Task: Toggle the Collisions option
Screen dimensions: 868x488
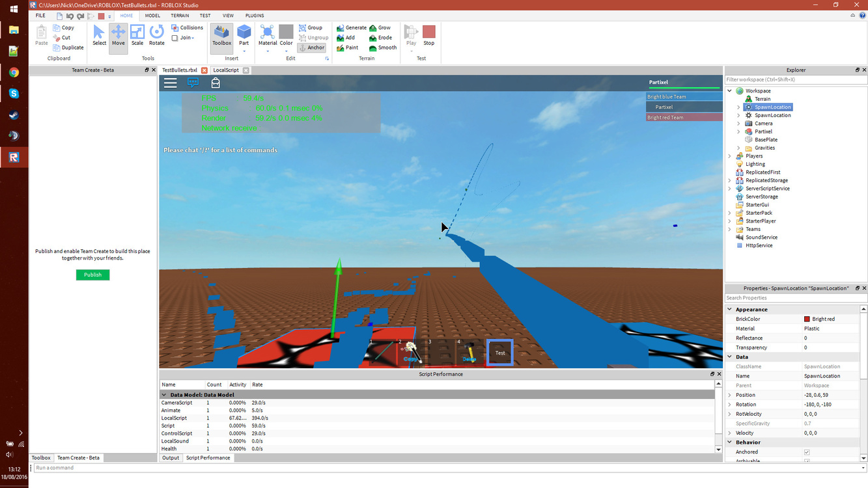Action: pyautogui.click(x=188, y=28)
